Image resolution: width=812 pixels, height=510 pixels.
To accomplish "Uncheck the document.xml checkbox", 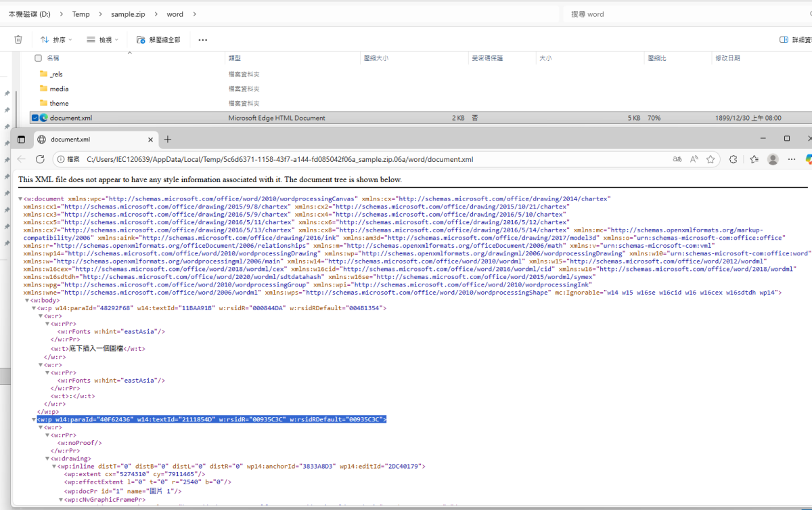I will [x=35, y=117].
